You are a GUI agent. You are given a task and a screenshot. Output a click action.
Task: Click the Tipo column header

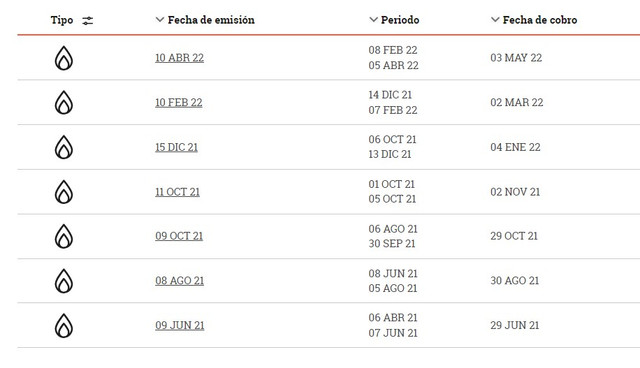[62, 20]
